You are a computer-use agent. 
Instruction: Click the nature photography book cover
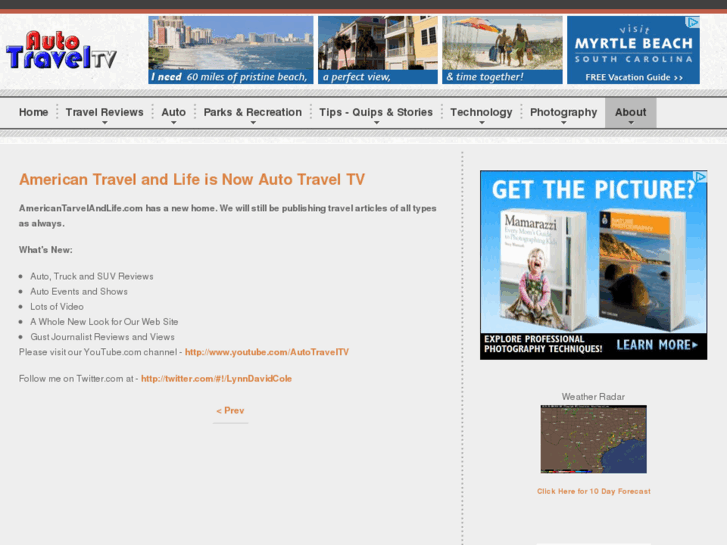click(641, 270)
